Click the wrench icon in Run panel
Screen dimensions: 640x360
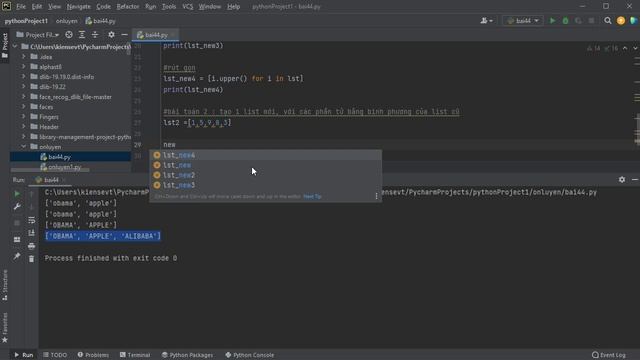(x=17, y=207)
